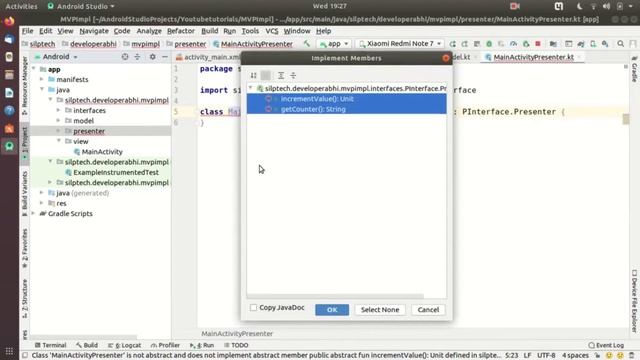
Task: Toggle the 2: Favorites tool window
Action: coord(24,248)
